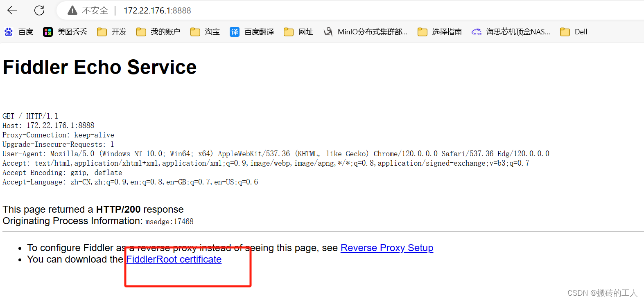Viewport: 644px width, 301px height.
Task: Click the User-Agent header line
Action: pos(276,154)
